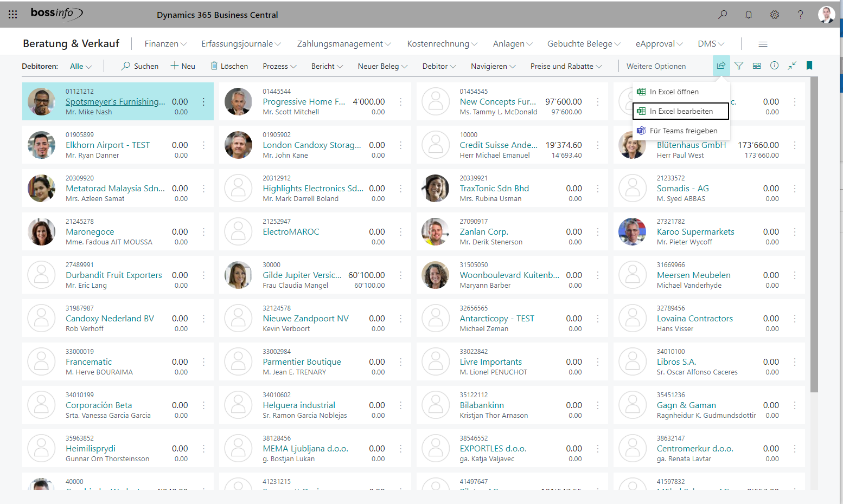843x504 pixels.
Task: Click the Neu plus icon
Action: click(x=183, y=66)
